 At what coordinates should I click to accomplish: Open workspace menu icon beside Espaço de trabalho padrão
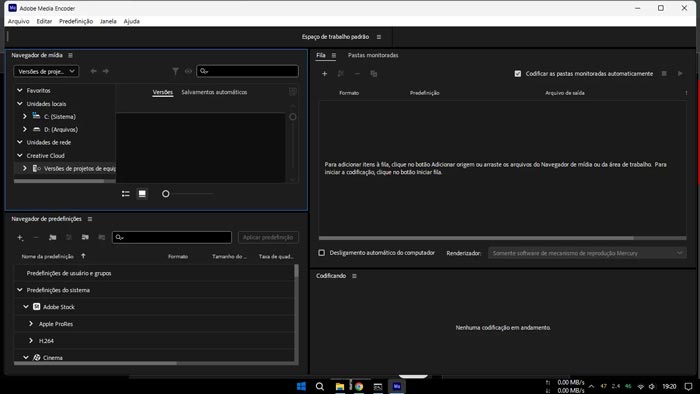pyautogui.click(x=379, y=37)
